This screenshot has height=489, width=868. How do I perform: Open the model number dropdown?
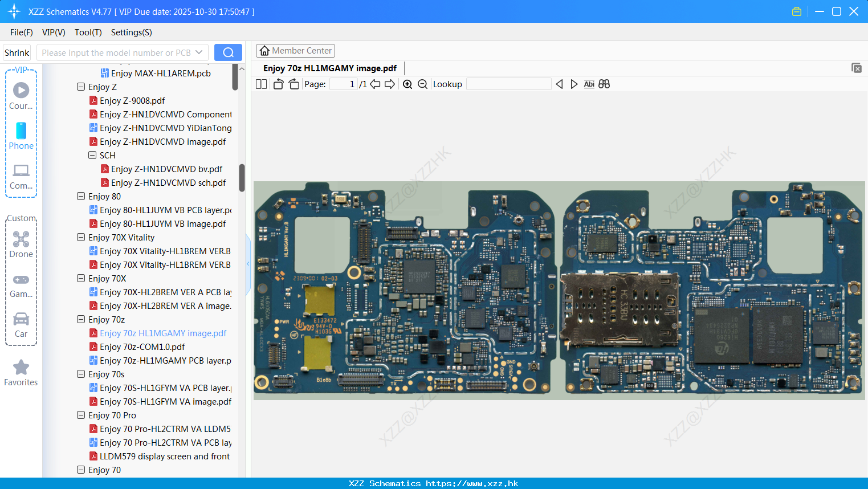(x=199, y=52)
